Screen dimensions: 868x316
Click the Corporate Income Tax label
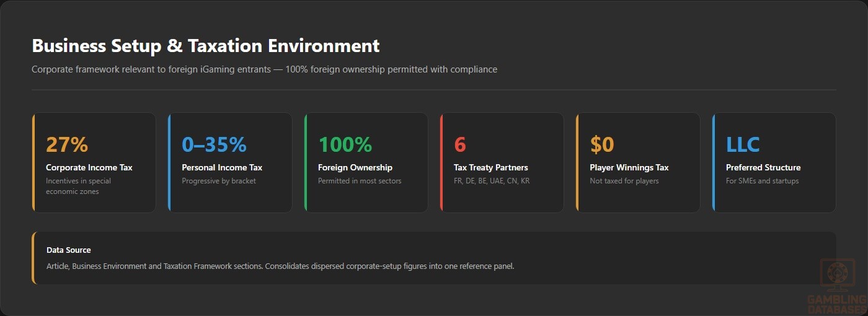pyautogui.click(x=89, y=167)
